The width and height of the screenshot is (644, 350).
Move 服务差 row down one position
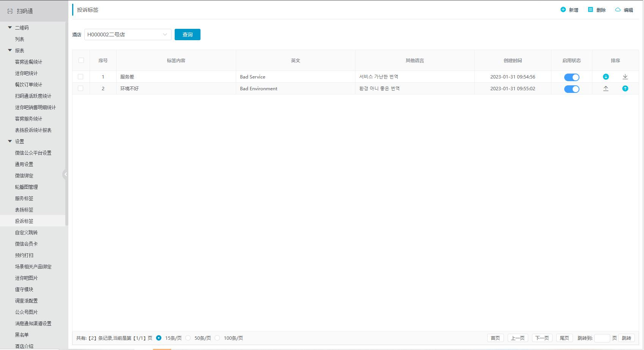[x=606, y=77]
